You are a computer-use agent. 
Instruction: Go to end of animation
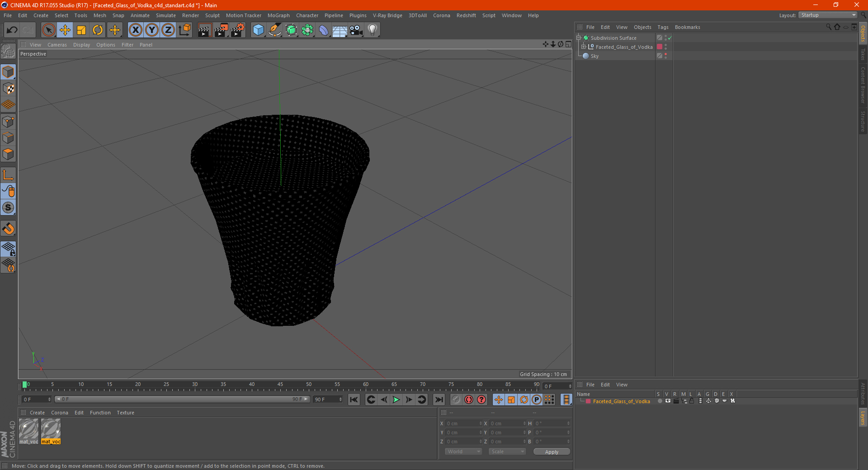(x=439, y=399)
